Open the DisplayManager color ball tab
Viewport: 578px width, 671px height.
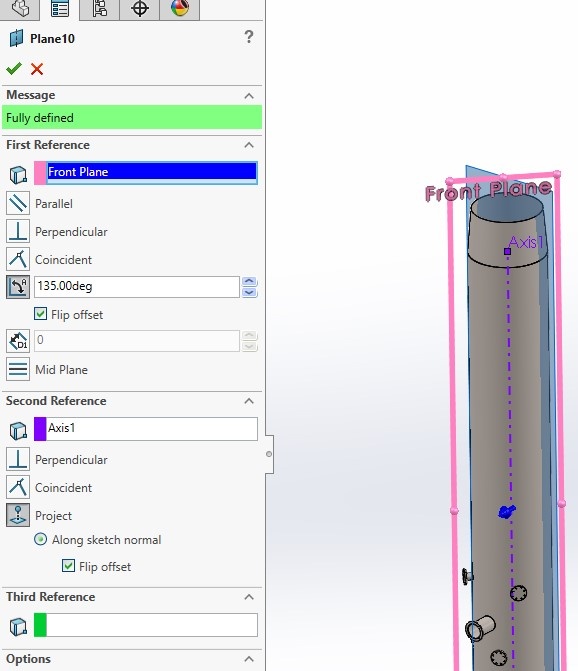(x=180, y=9)
